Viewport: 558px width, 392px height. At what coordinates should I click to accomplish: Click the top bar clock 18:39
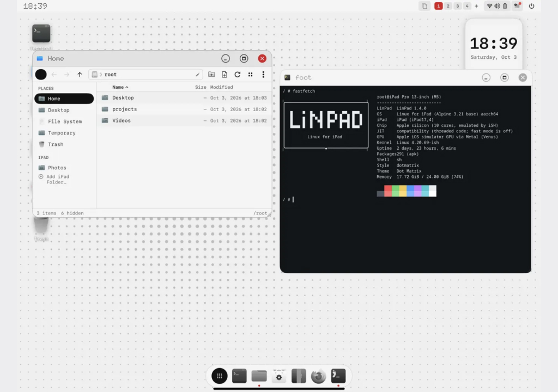click(35, 6)
